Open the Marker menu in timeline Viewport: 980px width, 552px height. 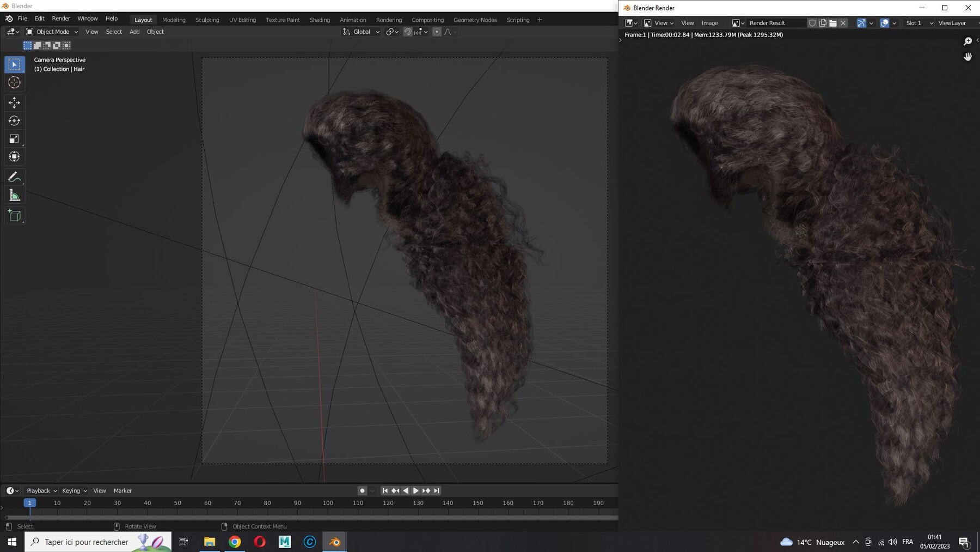[122, 490]
